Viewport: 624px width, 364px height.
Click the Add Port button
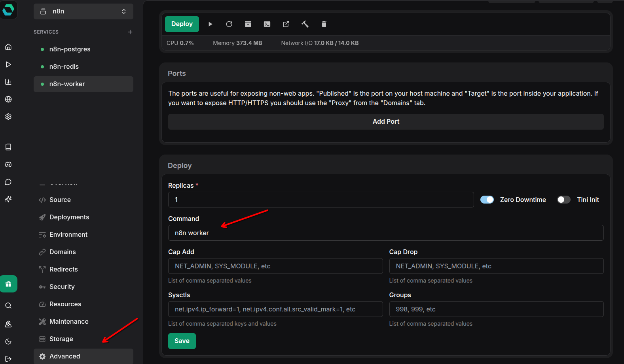(x=386, y=122)
